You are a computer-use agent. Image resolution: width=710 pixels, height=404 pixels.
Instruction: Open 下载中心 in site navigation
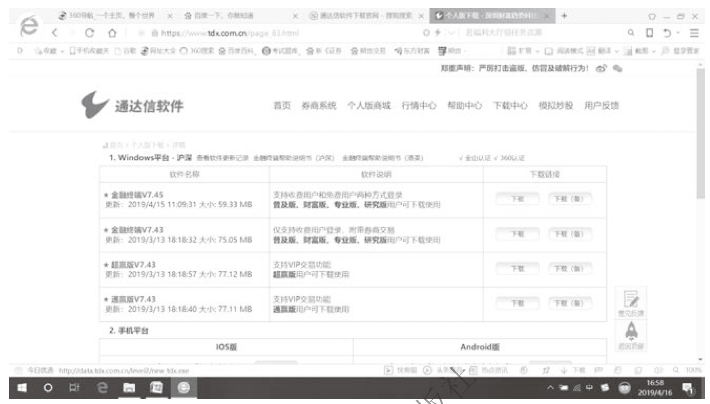pos(510,106)
